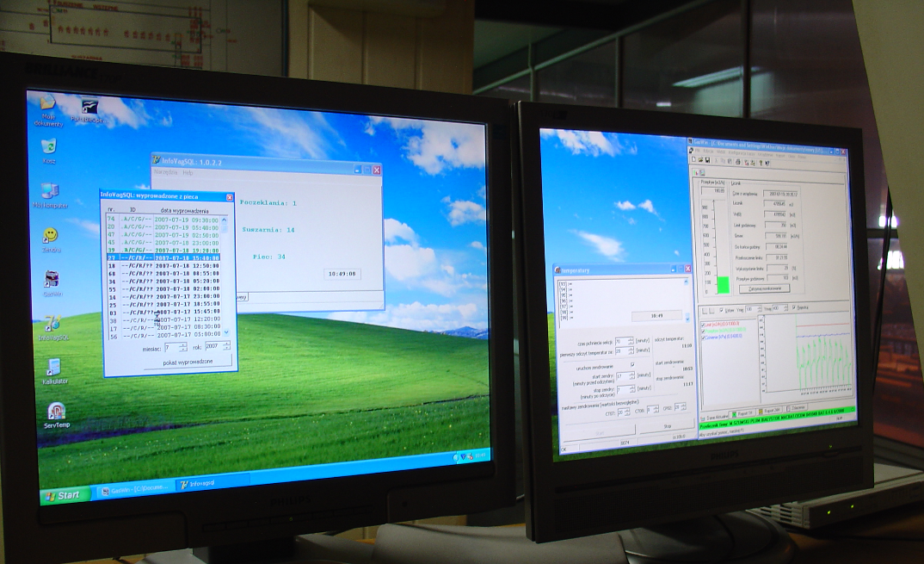Click Print icon in GasWin toolbar
This screenshot has width=924, height=564.
tap(738, 161)
